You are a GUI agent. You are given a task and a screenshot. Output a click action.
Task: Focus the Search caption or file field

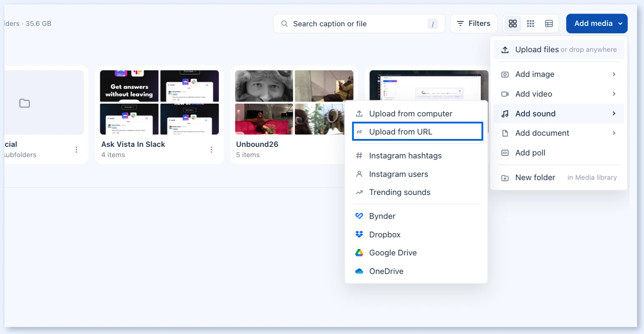coord(359,23)
